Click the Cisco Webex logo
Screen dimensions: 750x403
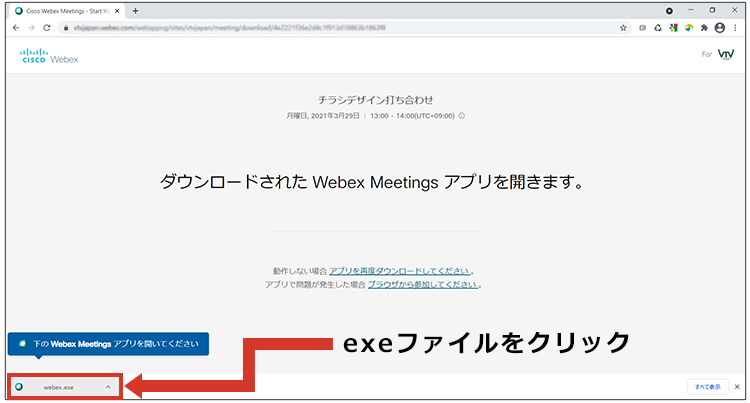[x=49, y=55]
